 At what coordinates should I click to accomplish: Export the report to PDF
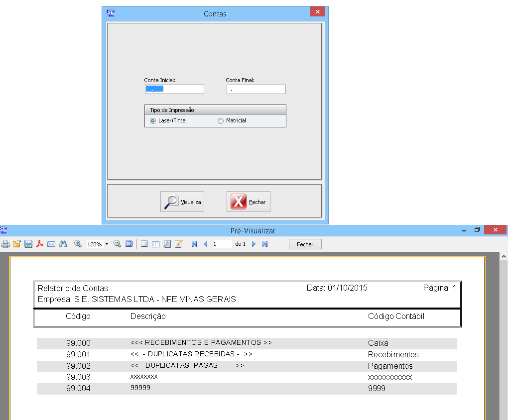point(39,244)
